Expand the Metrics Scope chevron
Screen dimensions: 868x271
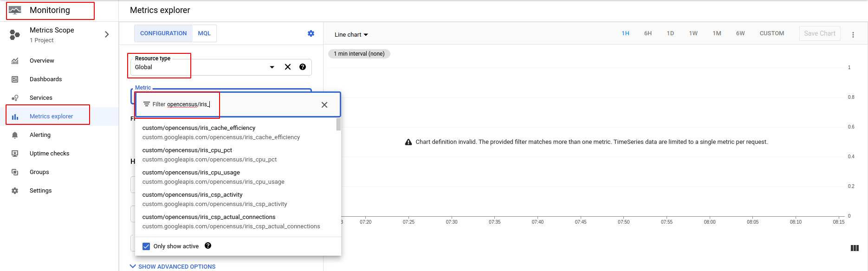point(107,34)
